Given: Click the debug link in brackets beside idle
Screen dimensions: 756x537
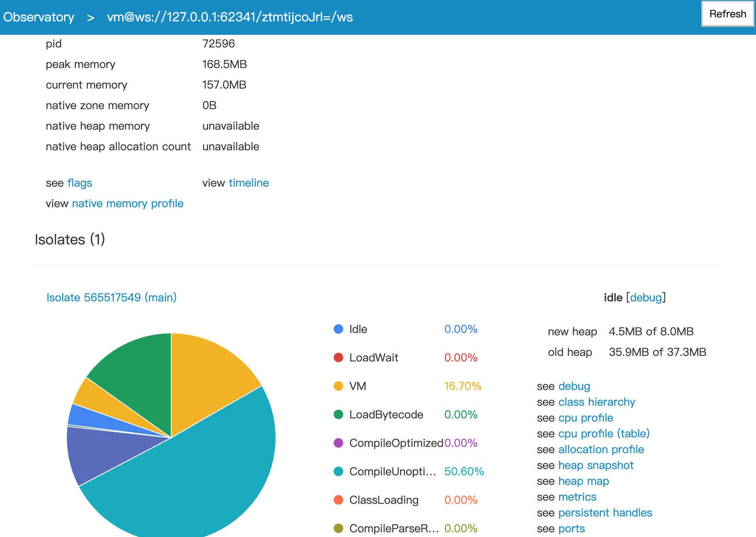Looking at the screenshot, I should tap(646, 297).
